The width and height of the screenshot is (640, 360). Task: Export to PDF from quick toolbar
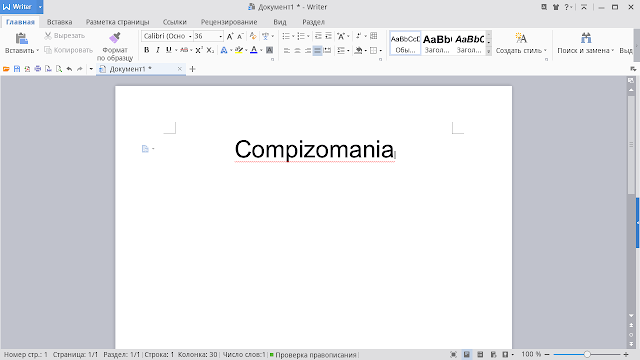click(27, 69)
